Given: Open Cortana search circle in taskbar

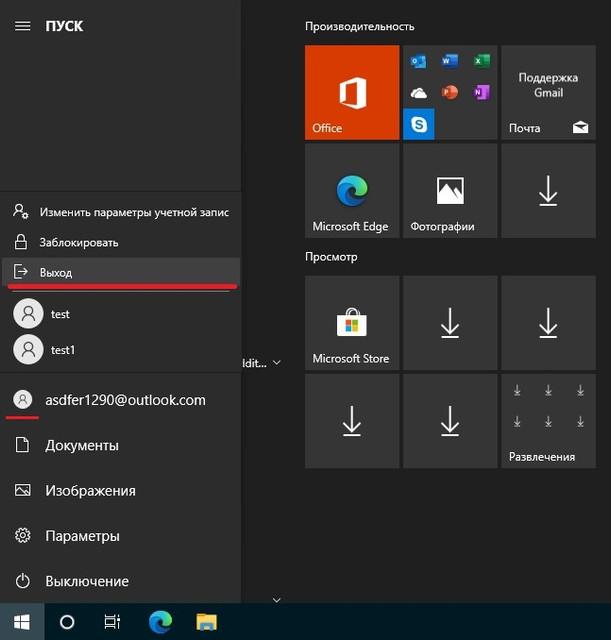Looking at the screenshot, I should pyautogui.click(x=67, y=622).
